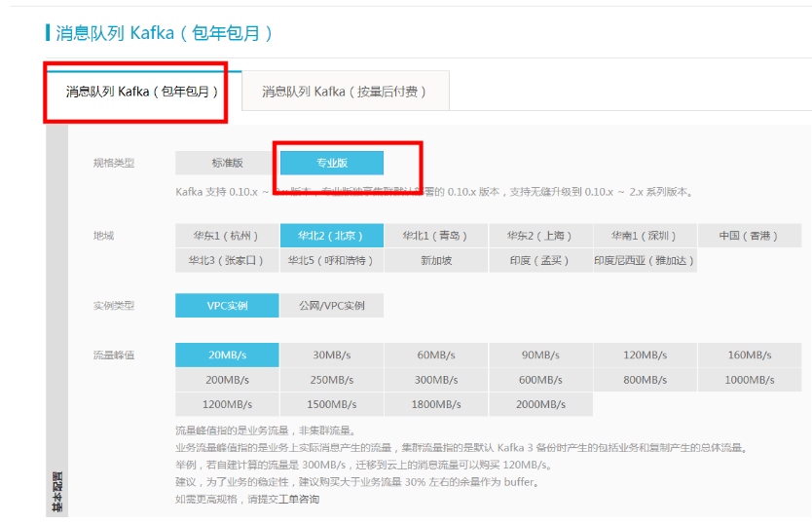Click the 规格类型 label
Screen dimensions: 812x524
113,164
